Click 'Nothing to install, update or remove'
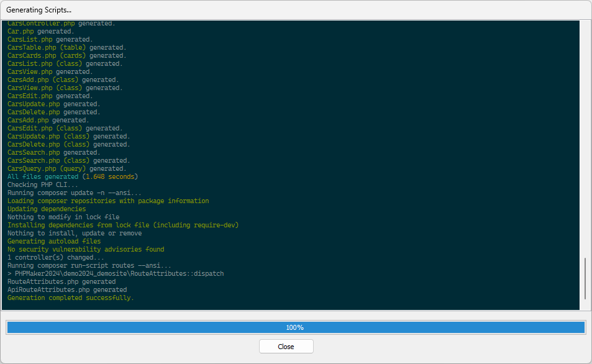Image resolution: width=592 pixels, height=364 pixels. [x=75, y=234]
